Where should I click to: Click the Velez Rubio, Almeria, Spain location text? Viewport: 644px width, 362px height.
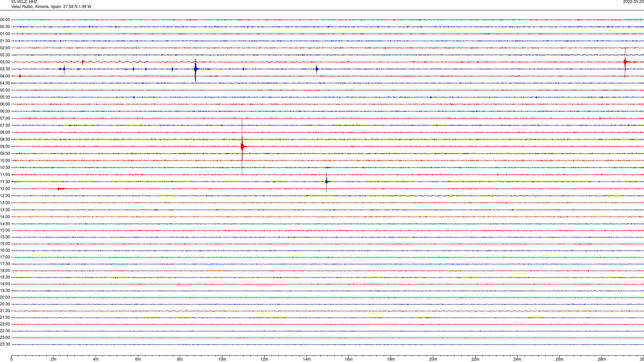(x=36, y=7)
